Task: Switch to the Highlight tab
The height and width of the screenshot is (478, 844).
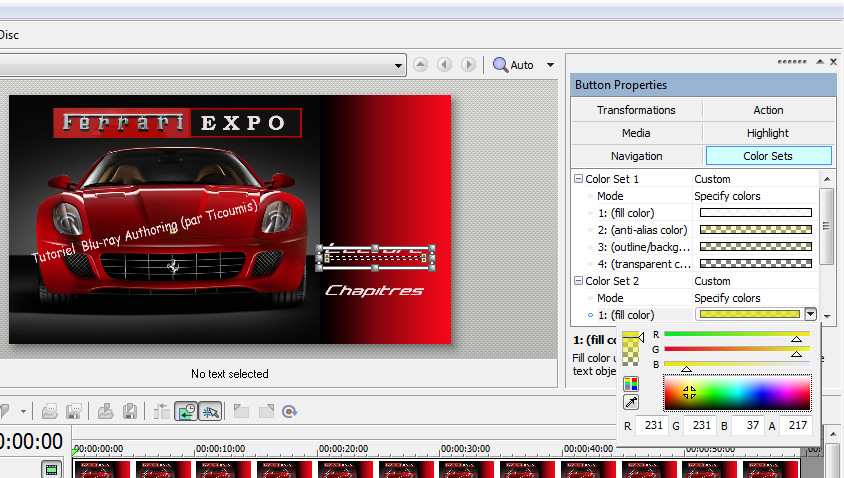Action: (x=768, y=133)
